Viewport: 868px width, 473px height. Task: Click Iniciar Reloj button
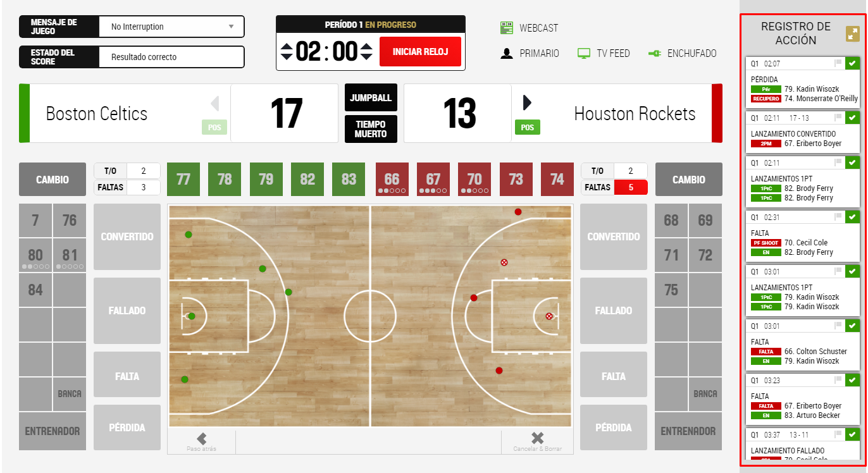(x=420, y=51)
